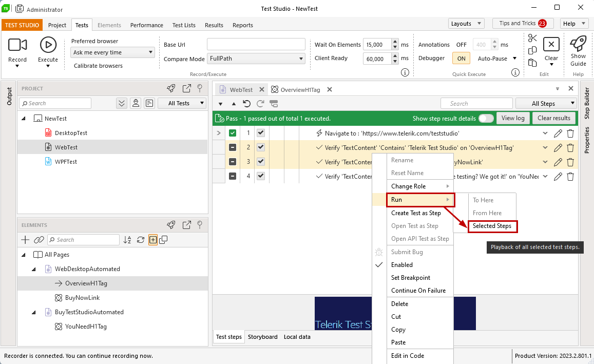Image resolution: width=594 pixels, height=364 pixels.
Task: Toggle Debugger ON button
Action: point(461,59)
